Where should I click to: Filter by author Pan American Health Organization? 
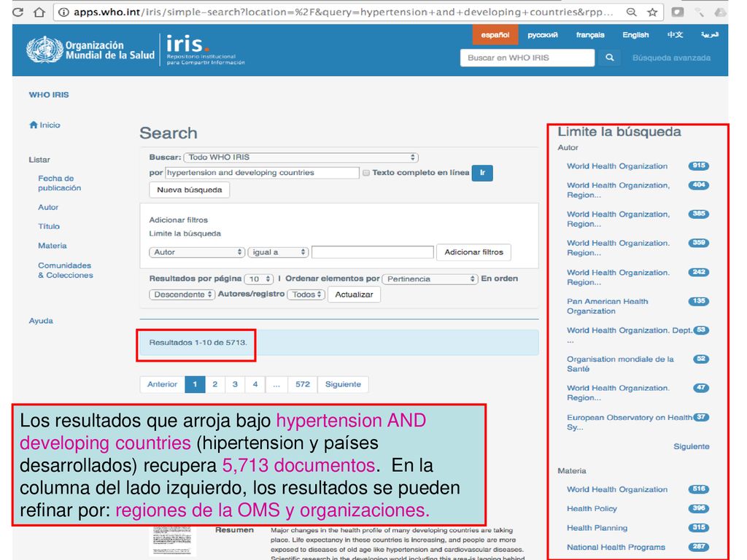coord(608,306)
